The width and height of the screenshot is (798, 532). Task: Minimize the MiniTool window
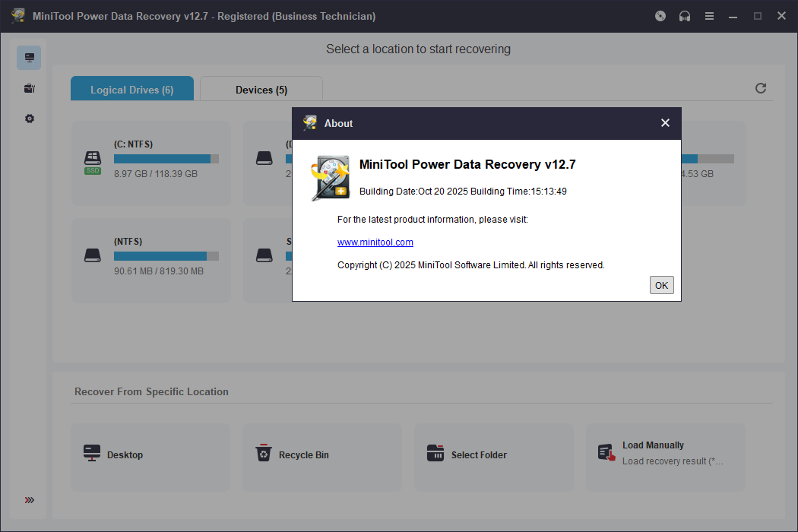733,16
